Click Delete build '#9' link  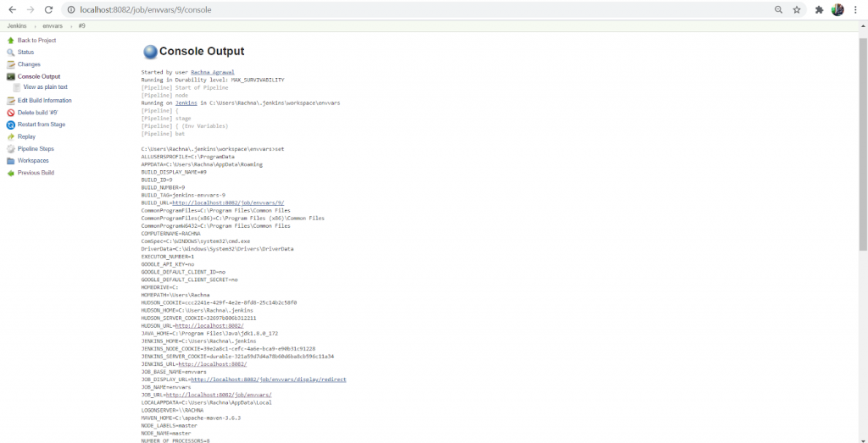pyautogui.click(x=37, y=113)
